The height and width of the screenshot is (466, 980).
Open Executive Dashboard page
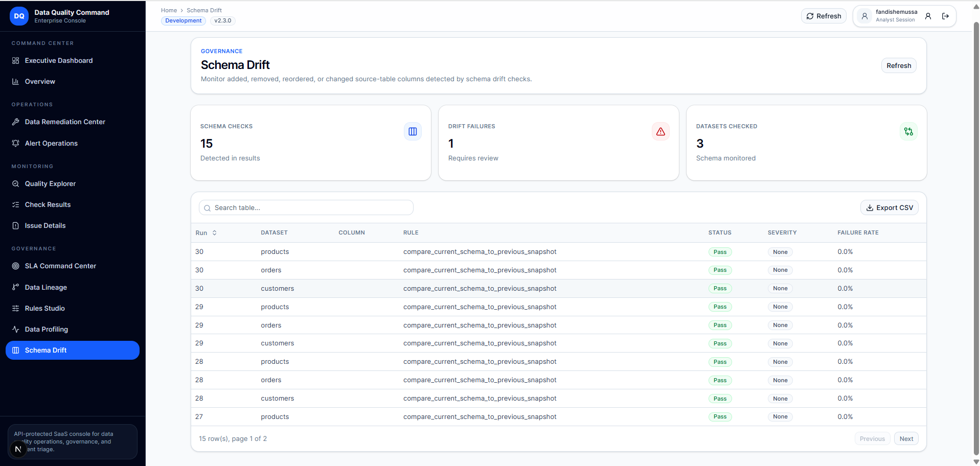[x=73, y=60]
